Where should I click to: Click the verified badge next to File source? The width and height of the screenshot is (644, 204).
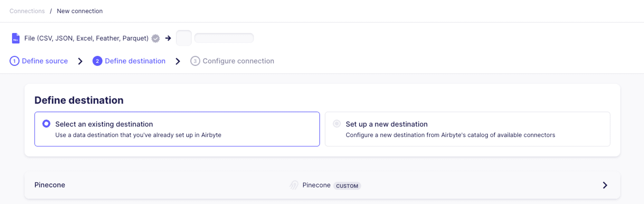155,38
